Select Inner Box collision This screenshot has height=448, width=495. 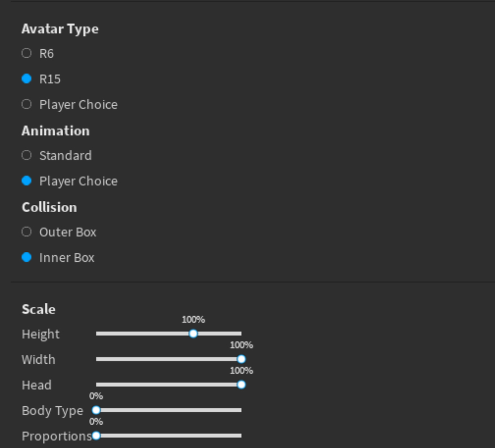click(26, 258)
